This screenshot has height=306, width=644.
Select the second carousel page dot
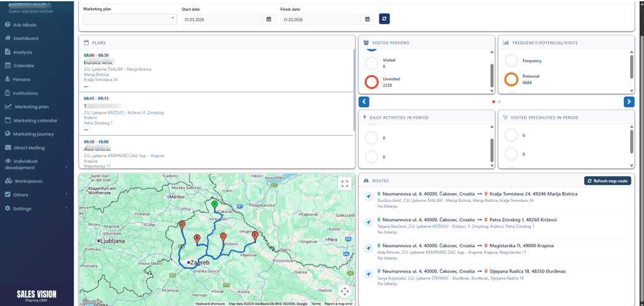499,102
